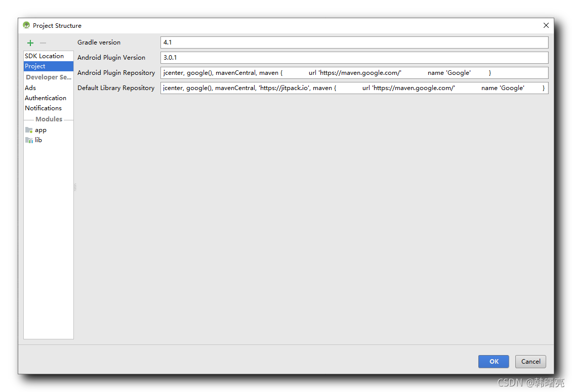Click the app module folder icon
This screenshot has width=572, height=392.
29,130
